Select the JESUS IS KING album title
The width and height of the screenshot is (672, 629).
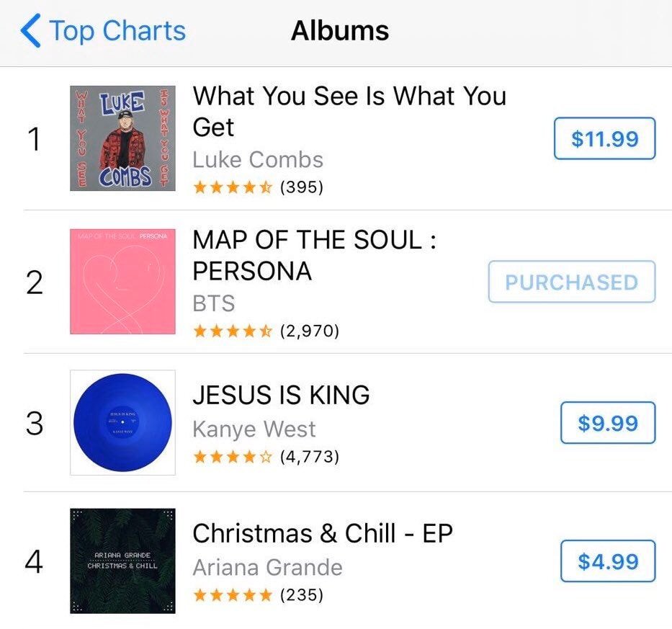click(x=281, y=395)
